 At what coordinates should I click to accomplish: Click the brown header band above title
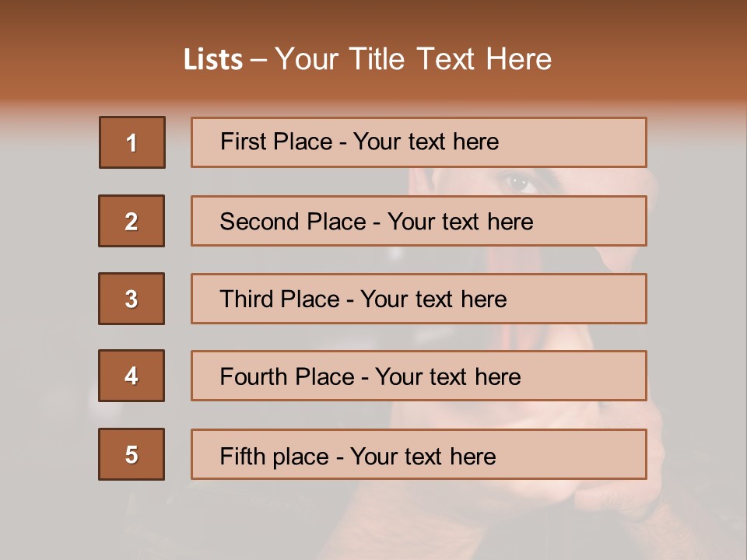point(373,19)
